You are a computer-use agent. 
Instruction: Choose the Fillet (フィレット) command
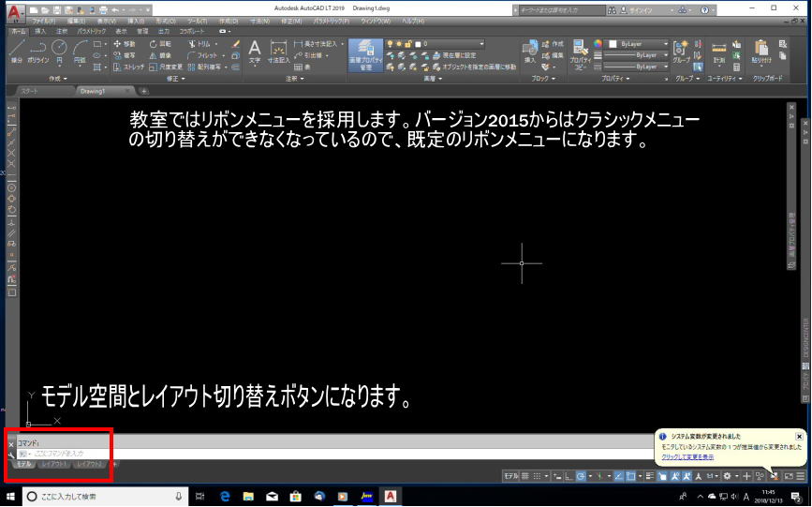(x=203, y=55)
